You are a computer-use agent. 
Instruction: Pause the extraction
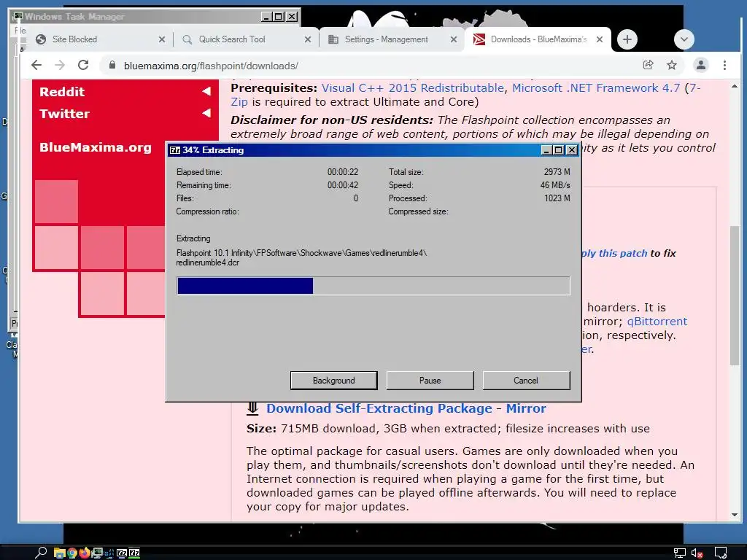[430, 381]
